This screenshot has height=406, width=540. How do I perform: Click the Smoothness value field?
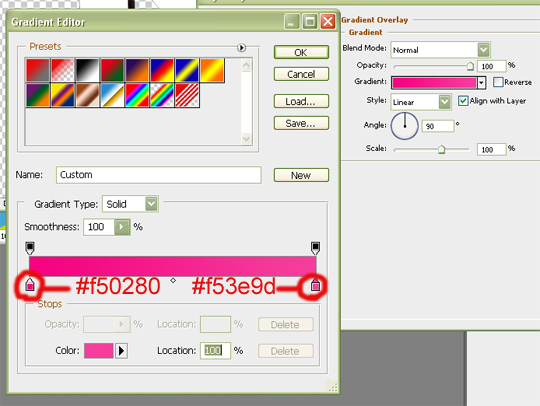click(99, 227)
